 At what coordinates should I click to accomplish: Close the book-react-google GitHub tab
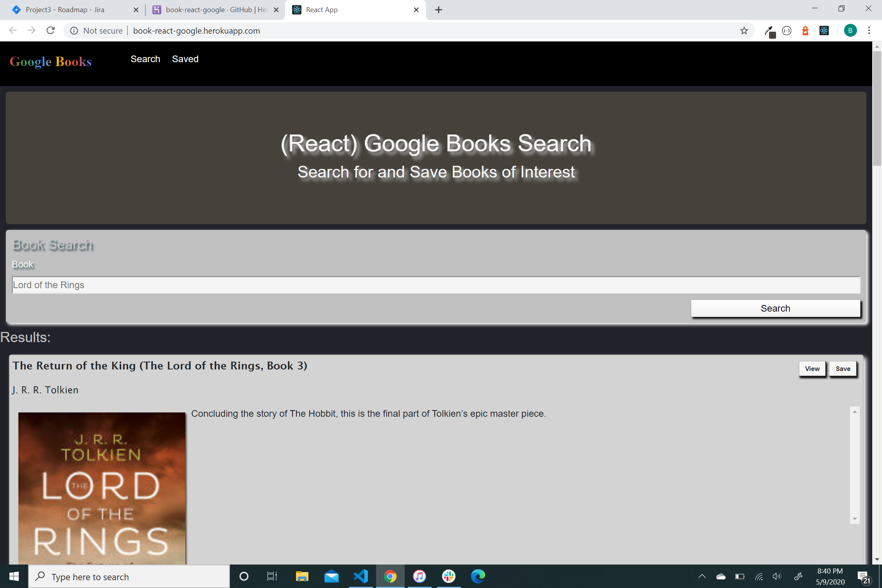pyautogui.click(x=276, y=10)
